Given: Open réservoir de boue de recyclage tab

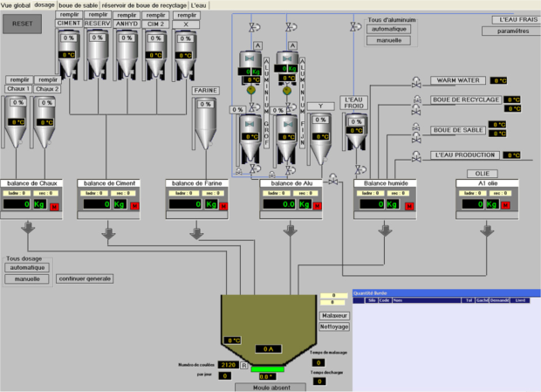Looking at the screenshot, I should click(144, 5).
